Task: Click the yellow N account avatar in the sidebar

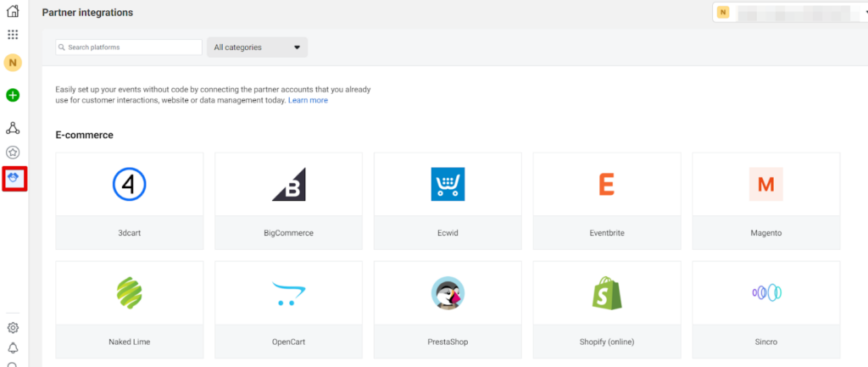Action: point(13,63)
